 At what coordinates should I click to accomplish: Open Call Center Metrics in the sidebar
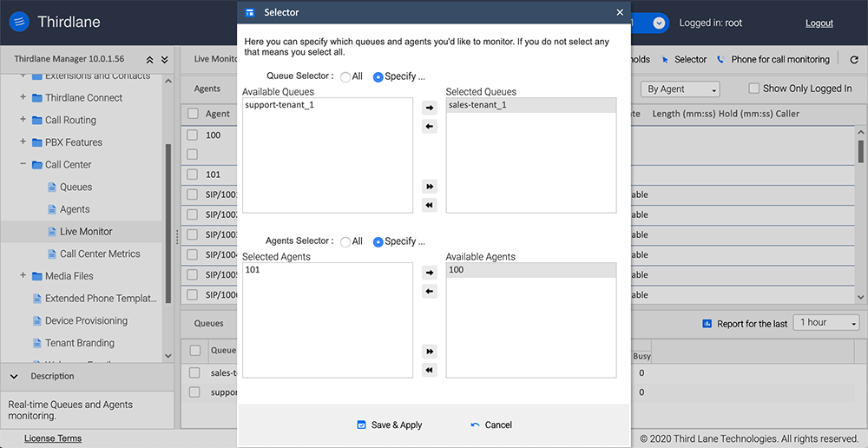click(x=100, y=254)
